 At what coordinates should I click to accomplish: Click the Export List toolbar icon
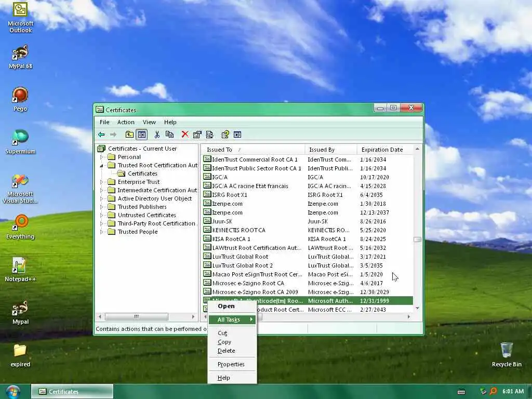210,135
